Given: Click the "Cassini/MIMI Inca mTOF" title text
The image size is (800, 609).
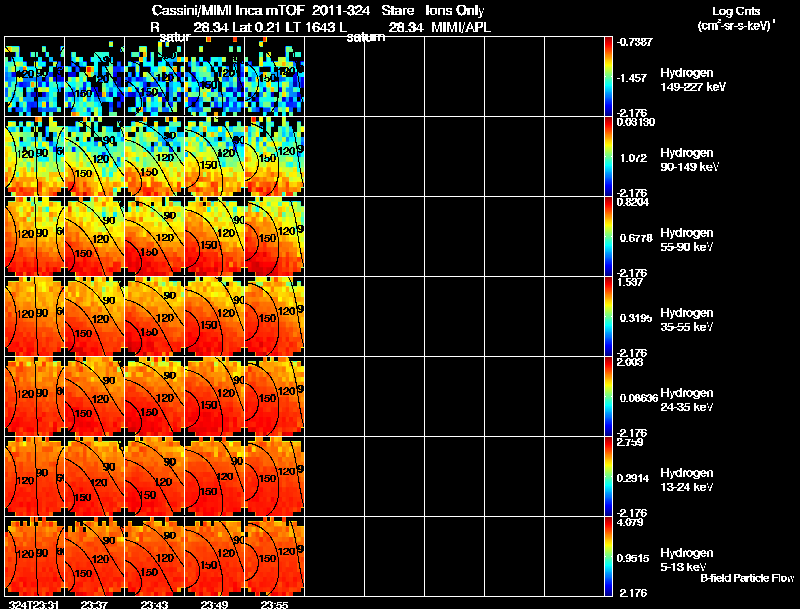Looking at the screenshot, I should pyautogui.click(x=228, y=10).
